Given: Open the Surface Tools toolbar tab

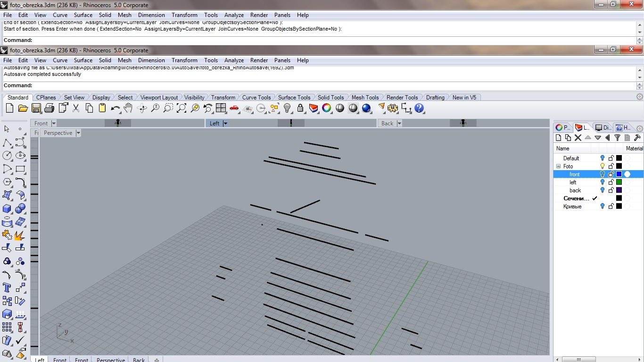Looking at the screenshot, I should (x=294, y=98).
